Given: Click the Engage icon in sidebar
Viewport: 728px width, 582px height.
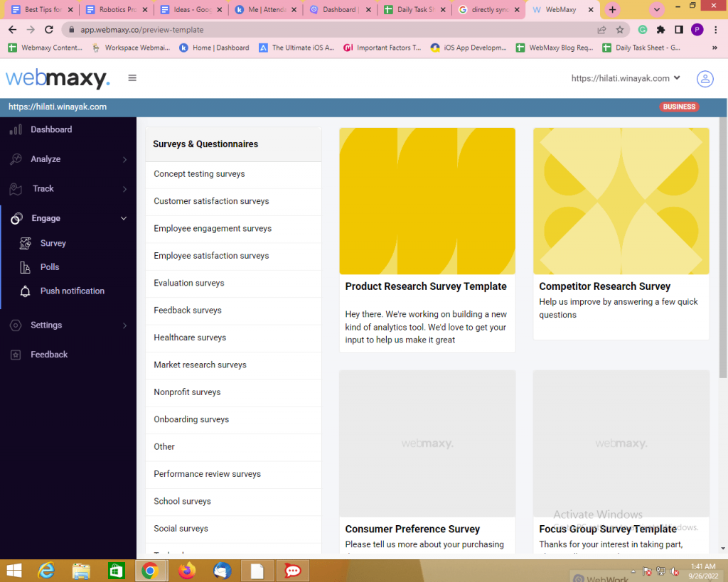Looking at the screenshot, I should pyautogui.click(x=17, y=218).
